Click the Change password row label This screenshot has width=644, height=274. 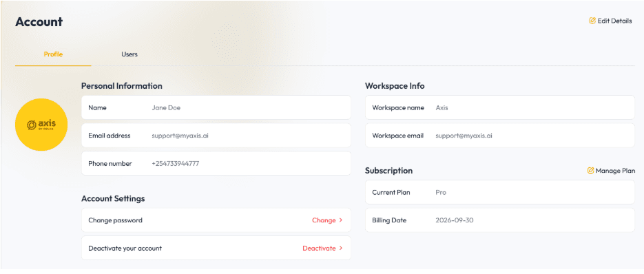116,220
